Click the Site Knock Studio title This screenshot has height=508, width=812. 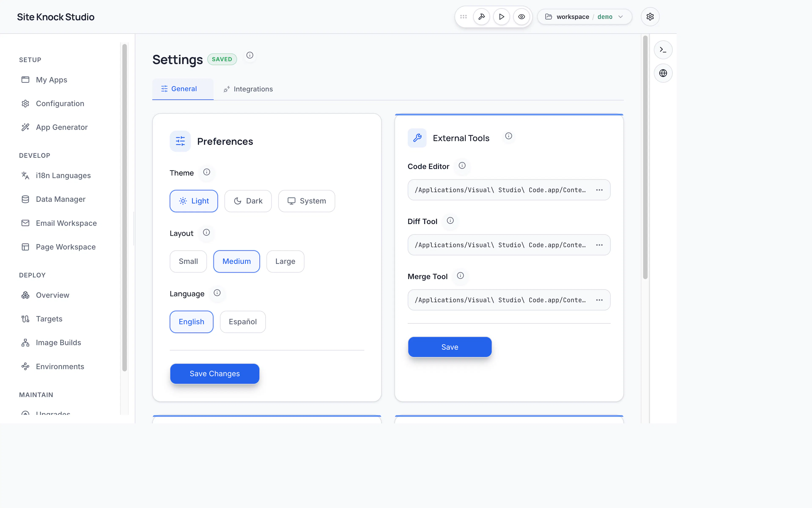[56, 17]
